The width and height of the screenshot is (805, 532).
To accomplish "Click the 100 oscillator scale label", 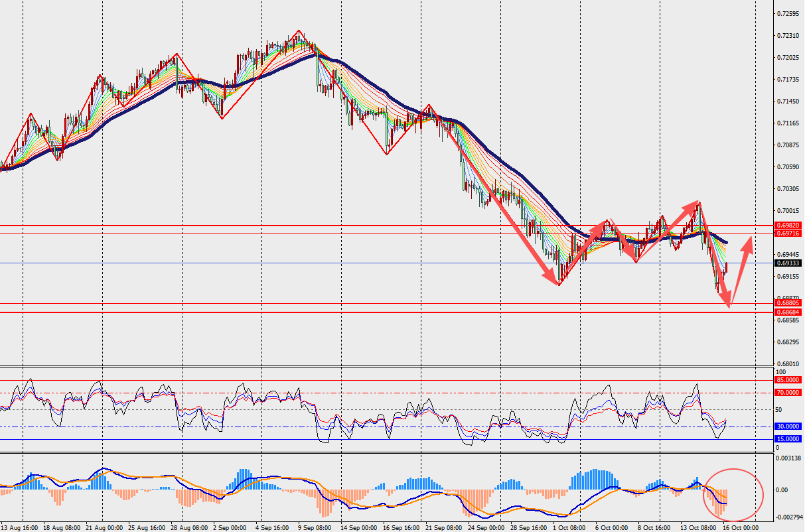I will [x=780, y=372].
